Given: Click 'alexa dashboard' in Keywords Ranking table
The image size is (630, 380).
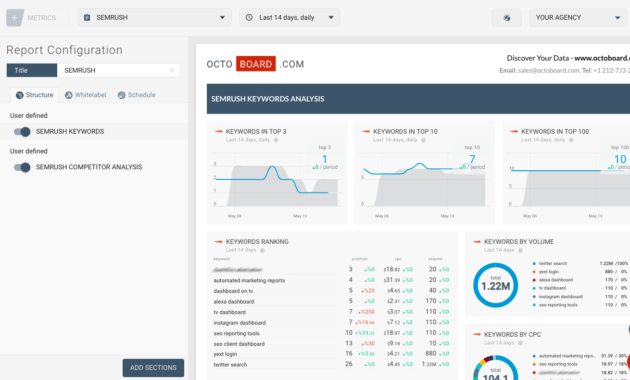Looking at the screenshot, I should pos(234,302).
